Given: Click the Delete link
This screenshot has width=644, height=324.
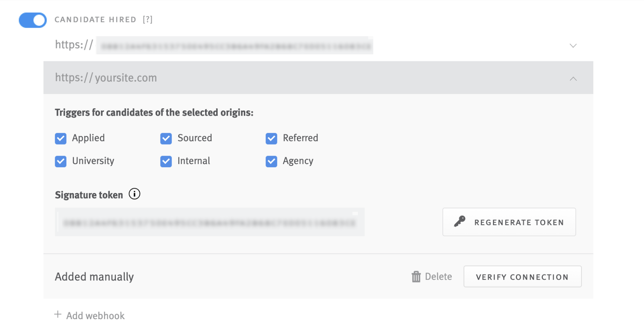Looking at the screenshot, I should [439, 276].
